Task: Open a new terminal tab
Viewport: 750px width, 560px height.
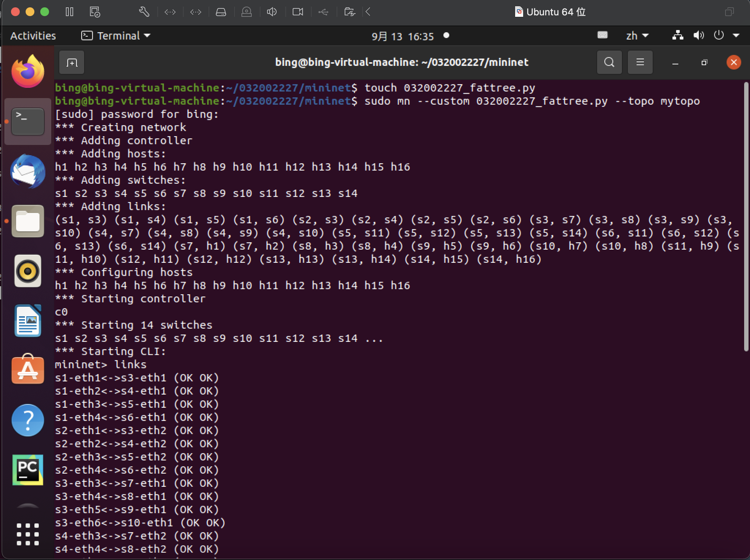Action: coord(72,63)
